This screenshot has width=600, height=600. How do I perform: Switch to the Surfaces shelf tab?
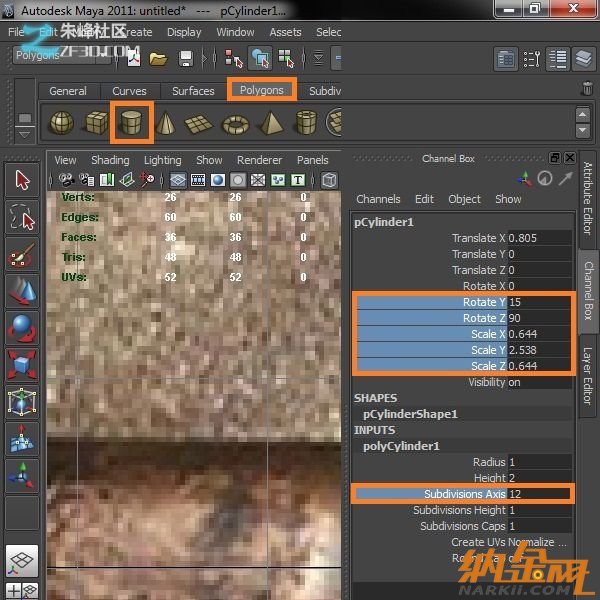click(193, 91)
